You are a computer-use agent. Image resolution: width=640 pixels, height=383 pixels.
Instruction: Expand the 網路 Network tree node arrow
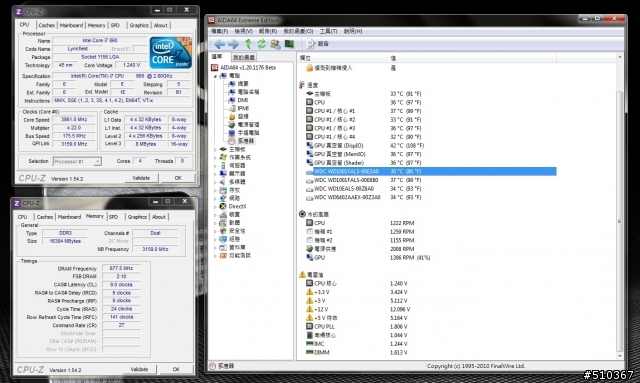(x=215, y=198)
